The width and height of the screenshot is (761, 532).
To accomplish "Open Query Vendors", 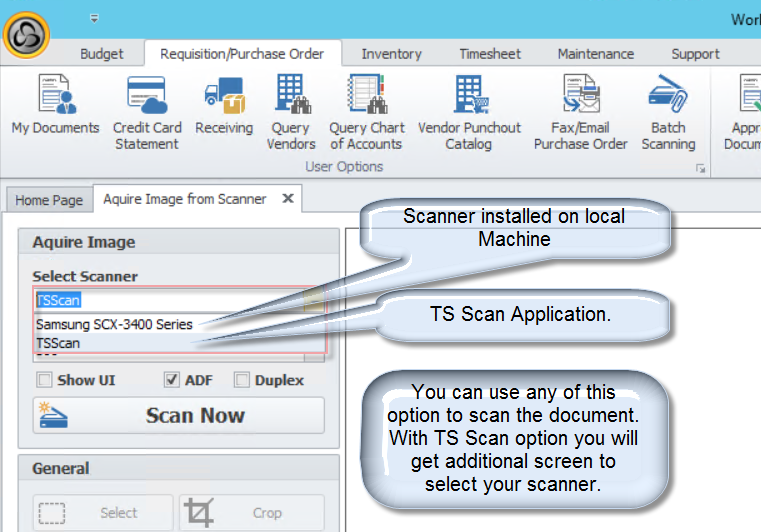I will 291,108.
